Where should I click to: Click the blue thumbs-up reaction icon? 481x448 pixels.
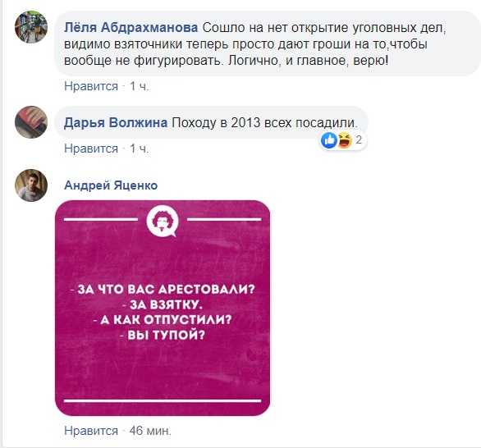coord(329,140)
